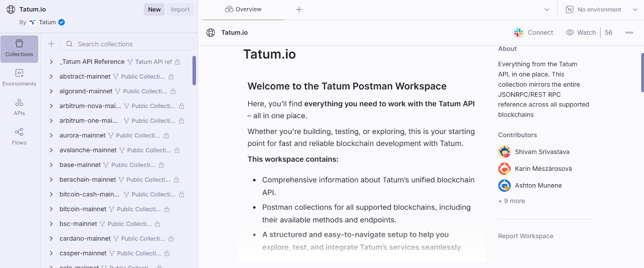The image size is (644, 268).
Task: Expand the algorand-mainnet collection
Action: tap(51, 91)
